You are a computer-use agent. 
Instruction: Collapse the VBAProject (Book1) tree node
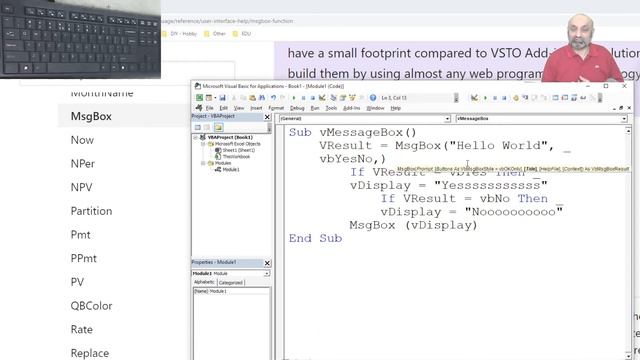(196, 138)
